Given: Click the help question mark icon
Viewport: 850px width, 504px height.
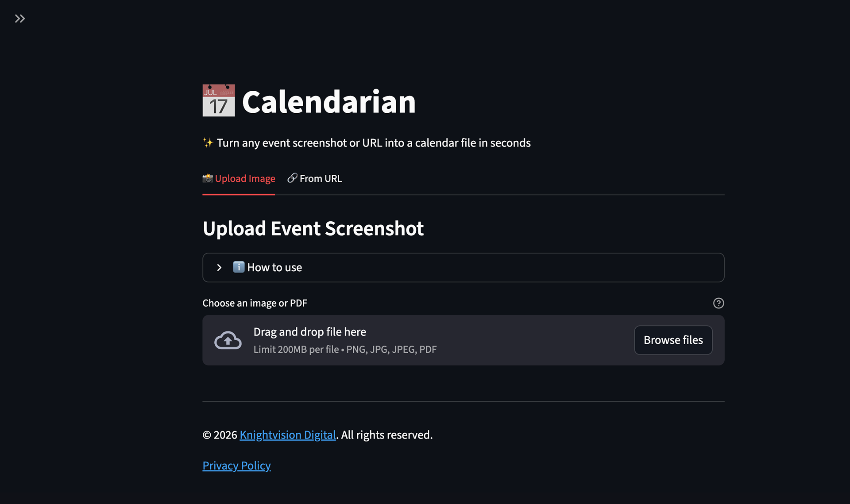Looking at the screenshot, I should [719, 303].
